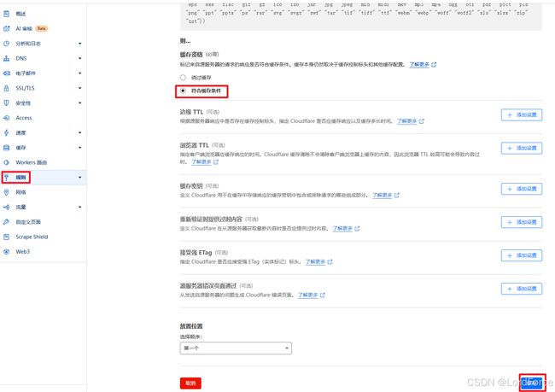Expand the DNS sidebar arrow
Screen dimensions: 555x392
tap(80, 58)
